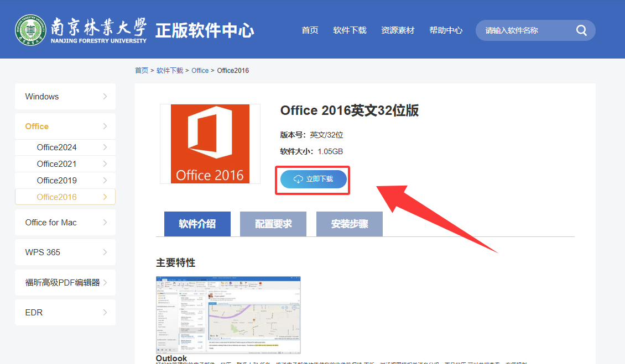This screenshot has height=364, width=625.
Task: Click the Office 2016英文32位版 title
Action: pyautogui.click(x=349, y=110)
